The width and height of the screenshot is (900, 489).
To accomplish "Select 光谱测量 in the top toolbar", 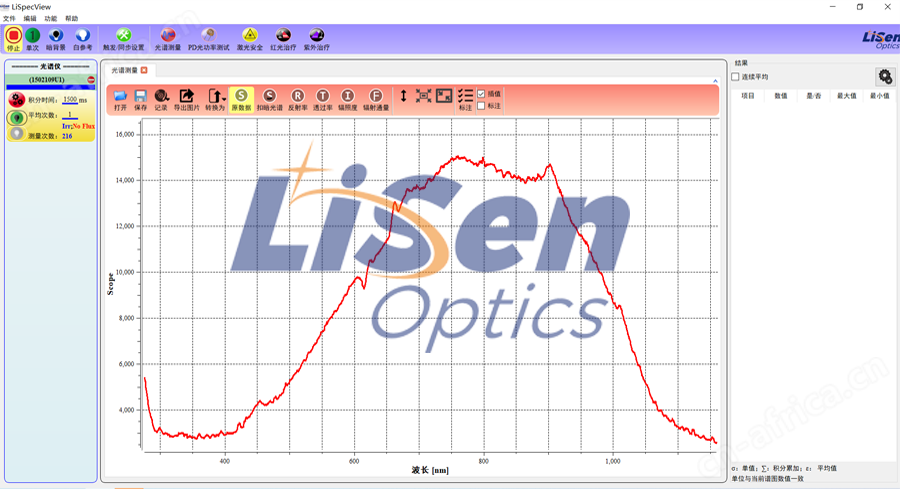I will (168, 39).
